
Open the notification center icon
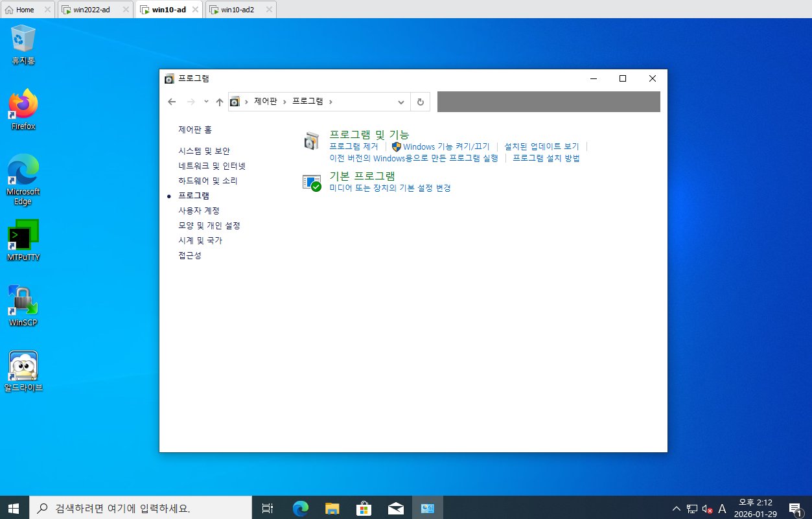[796, 508]
